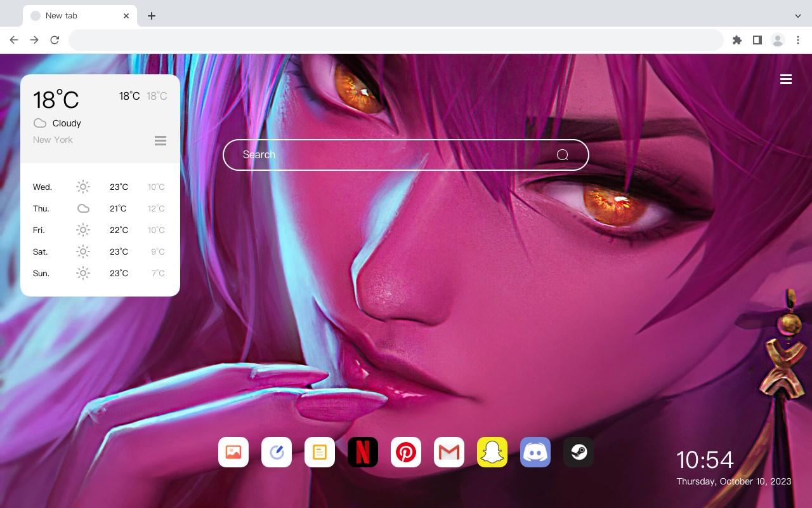This screenshot has height=508, width=812.
Task: Toggle the browser side panel icon
Action: pyautogui.click(x=757, y=40)
